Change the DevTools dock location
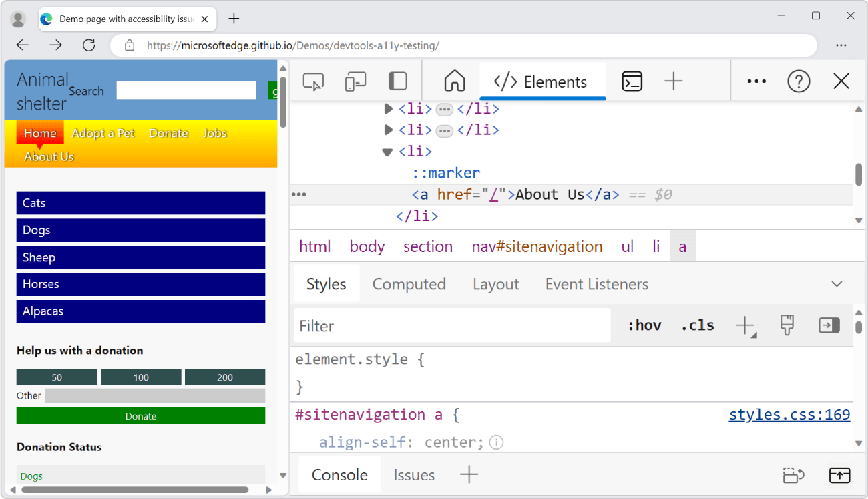The width and height of the screenshot is (868, 499). (x=397, y=81)
